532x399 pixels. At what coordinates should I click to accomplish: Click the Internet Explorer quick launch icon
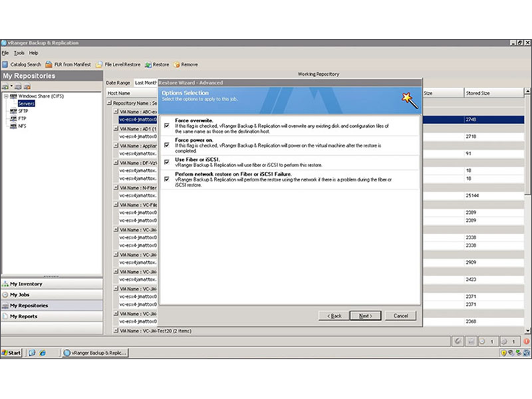coord(43,353)
